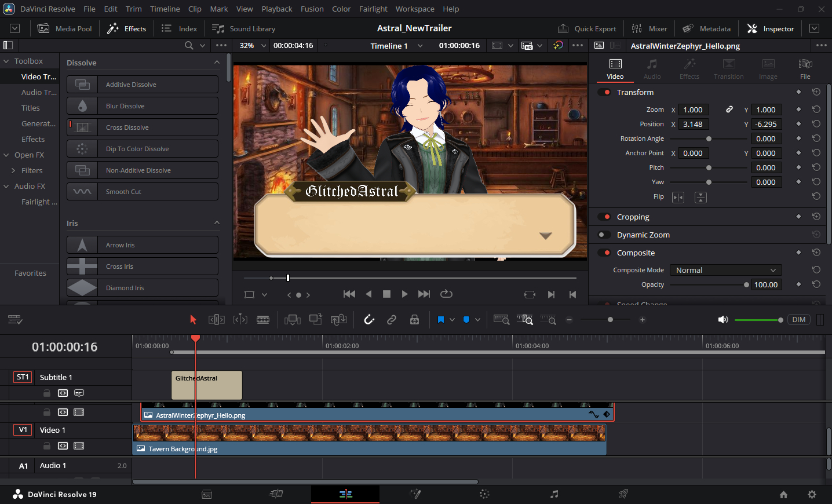Click the Selection mode arrow tool

coord(193,320)
